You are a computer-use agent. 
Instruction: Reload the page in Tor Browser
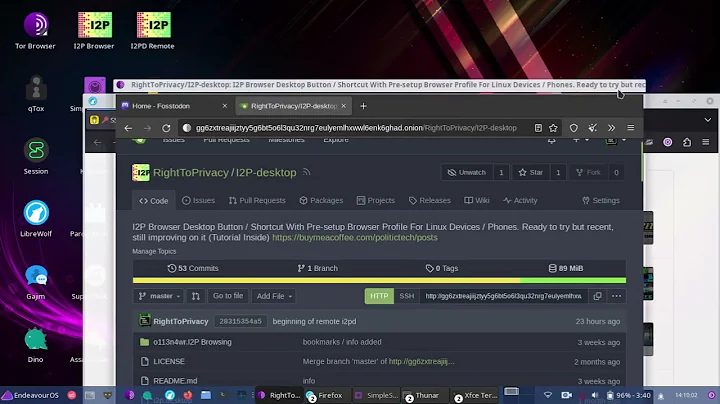tap(166, 128)
